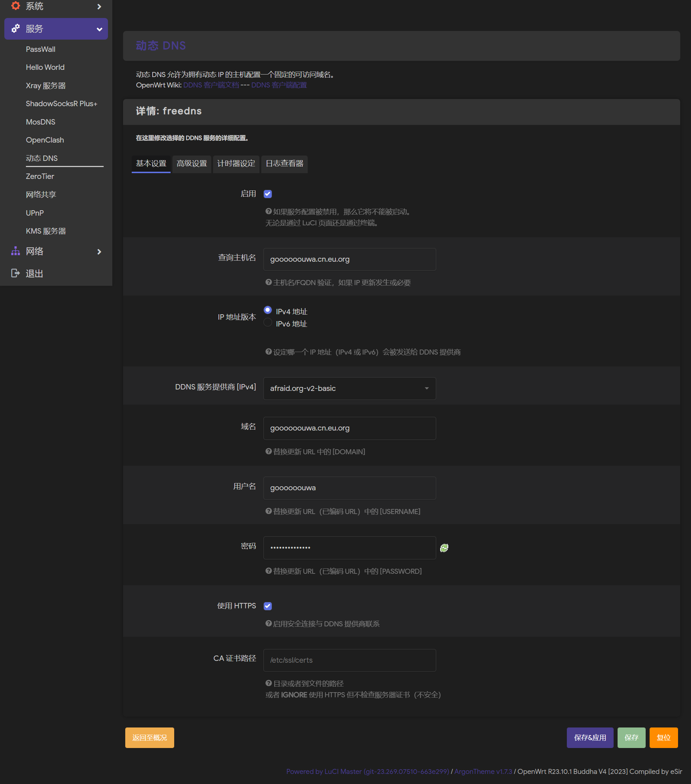The image size is (691, 784).
Task: Click the 退出 logout icon
Action: (15, 273)
